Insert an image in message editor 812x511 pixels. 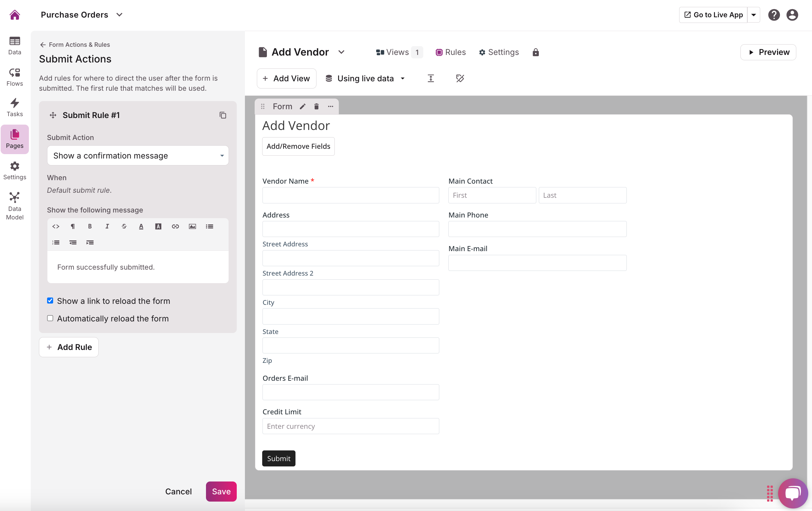tap(192, 227)
